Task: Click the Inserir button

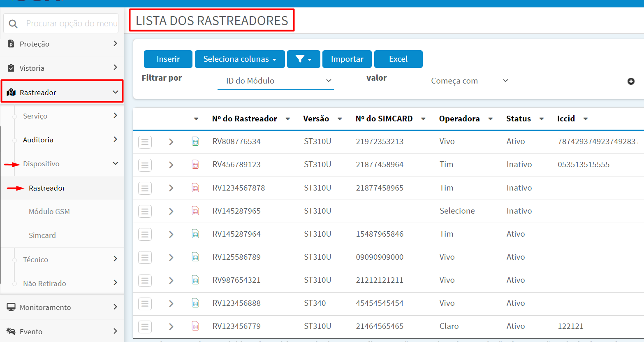Action: tap(168, 59)
